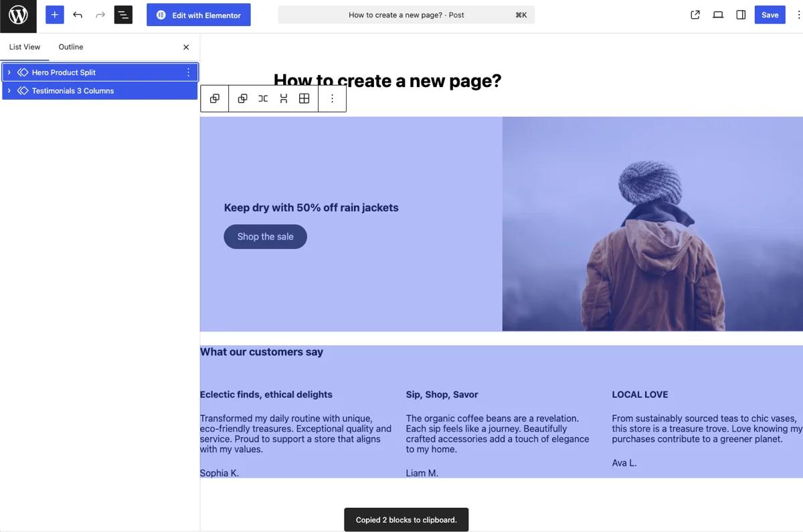Image resolution: width=803 pixels, height=532 pixels.
Task: Arrange selected blocks in a Stack
Action: click(284, 98)
